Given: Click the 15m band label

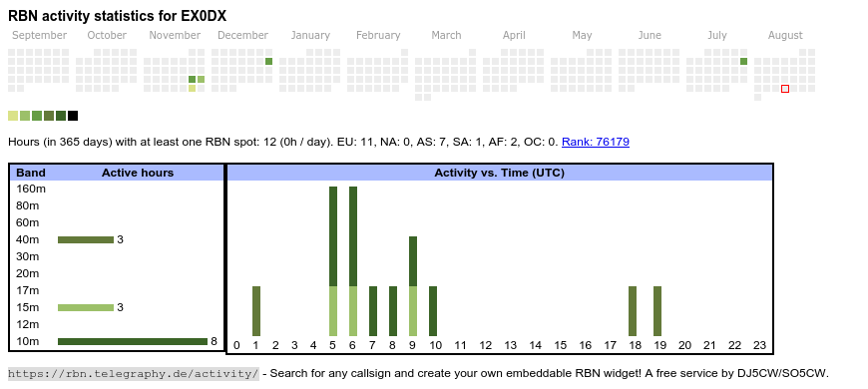Looking at the screenshot, I should [x=28, y=307].
